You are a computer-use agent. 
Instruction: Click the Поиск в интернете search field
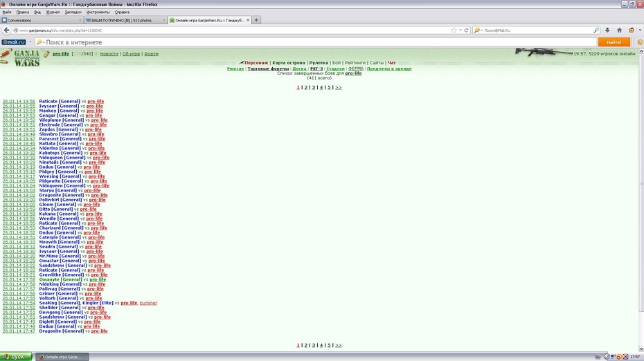click(316, 42)
